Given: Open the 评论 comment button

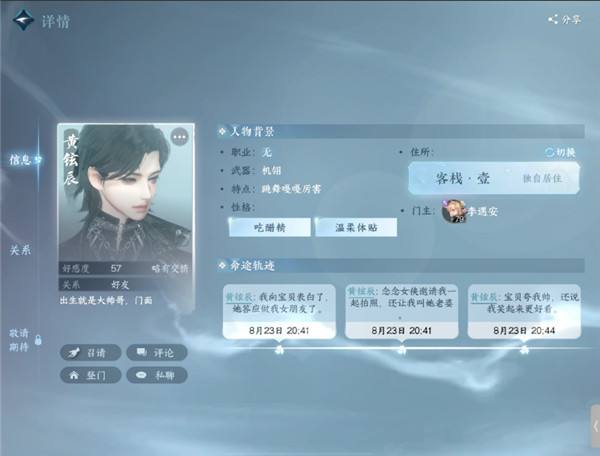Looking at the screenshot, I should coord(157,353).
